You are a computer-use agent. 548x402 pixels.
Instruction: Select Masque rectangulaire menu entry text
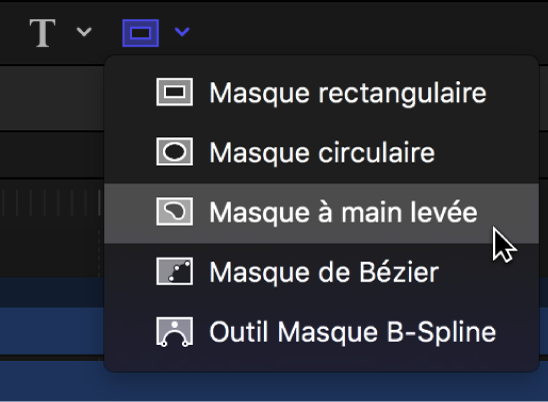[348, 93]
